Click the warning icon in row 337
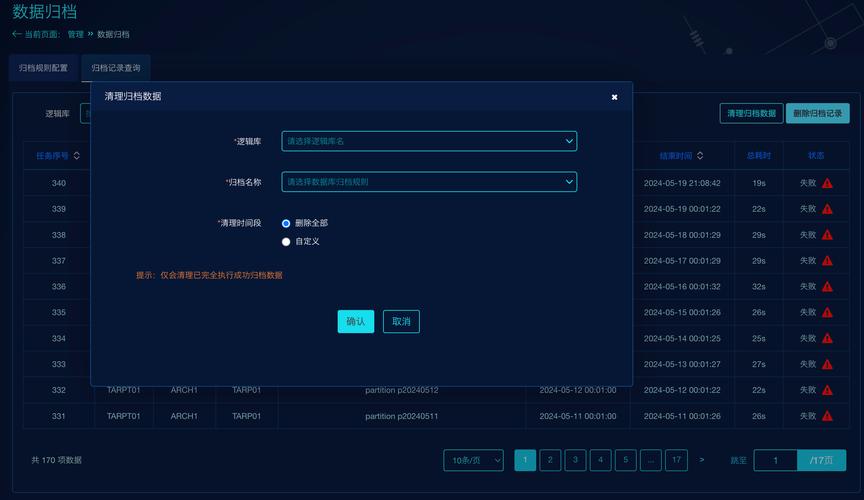Viewport: 864px width, 500px height. [827, 261]
